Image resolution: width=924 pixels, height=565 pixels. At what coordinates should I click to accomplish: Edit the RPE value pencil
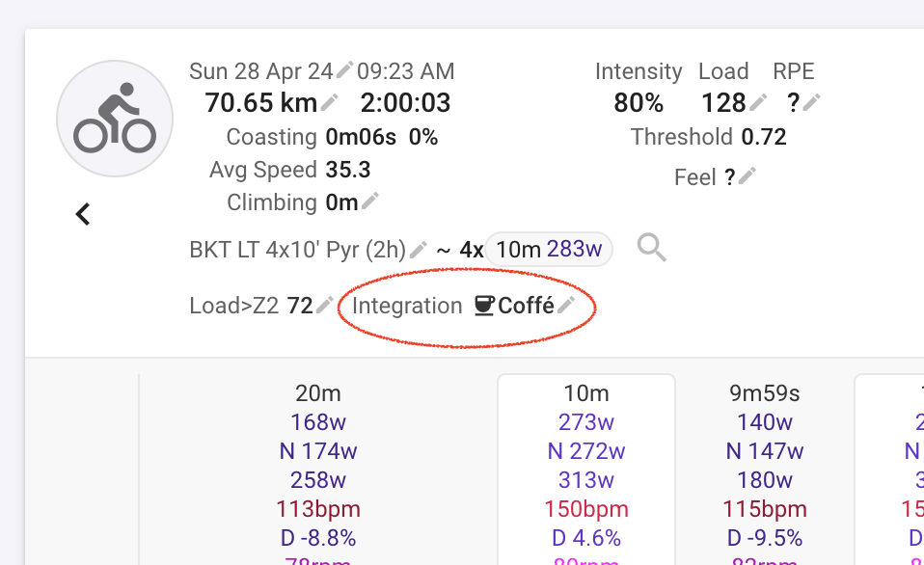point(811,102)
